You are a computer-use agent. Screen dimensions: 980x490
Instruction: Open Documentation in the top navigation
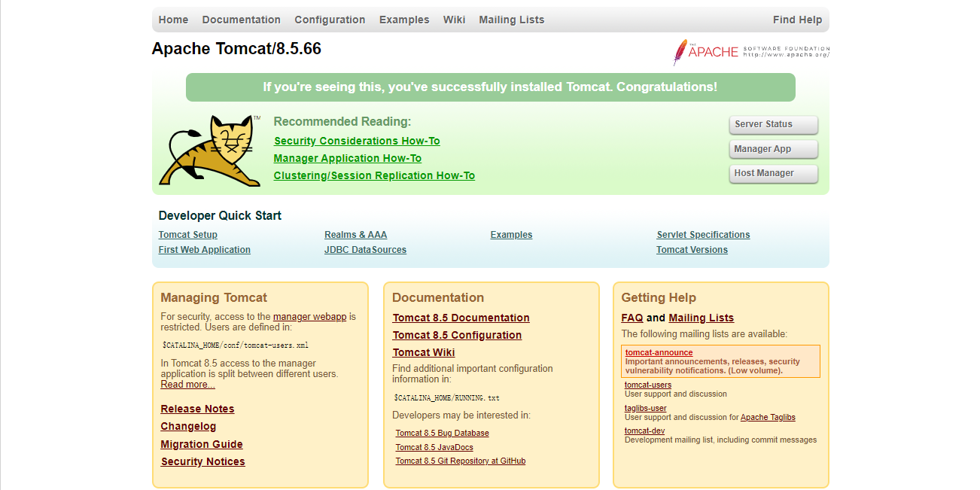[241, 20]
